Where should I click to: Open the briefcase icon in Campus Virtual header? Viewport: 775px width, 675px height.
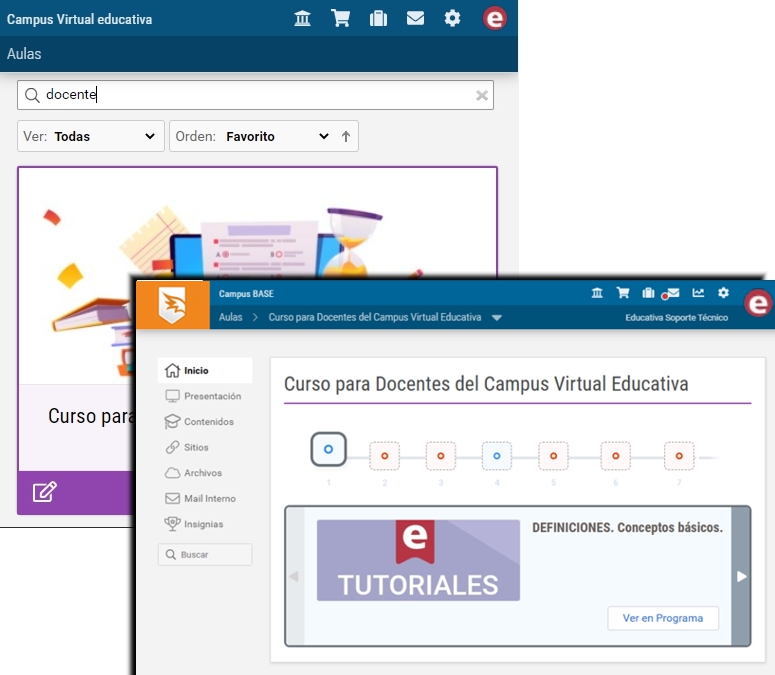(378, 18)
